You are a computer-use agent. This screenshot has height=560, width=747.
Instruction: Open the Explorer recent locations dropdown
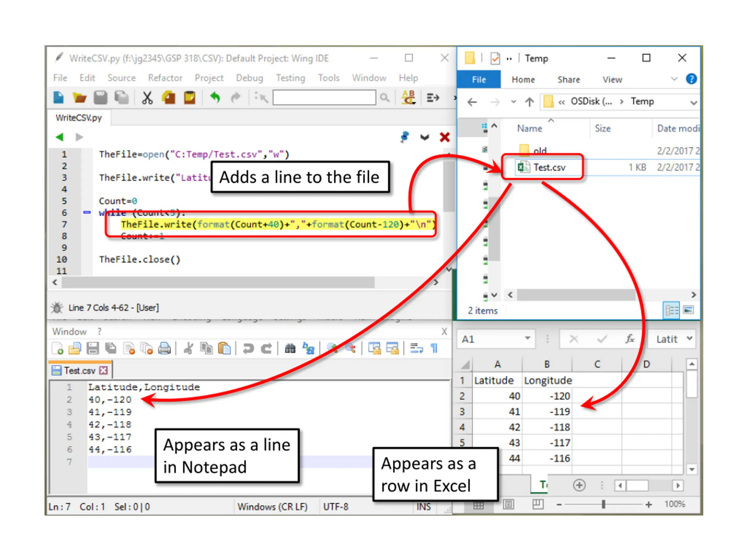click(513, 101)
